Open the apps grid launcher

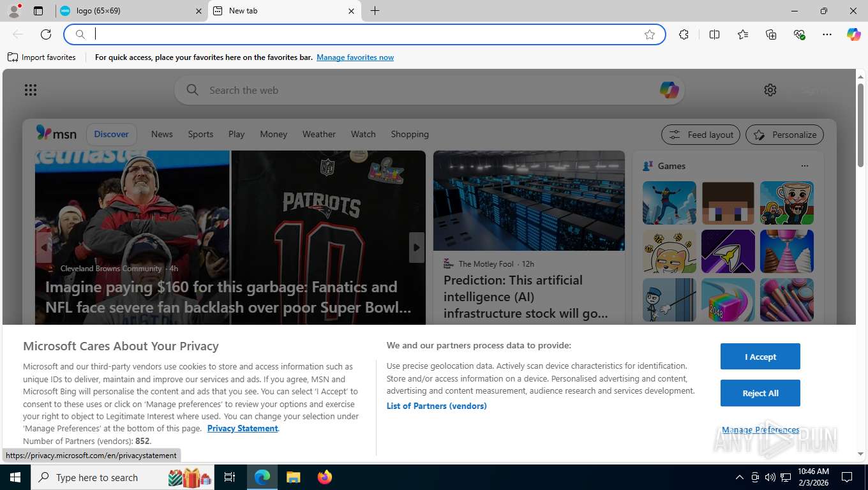[31, 90]
